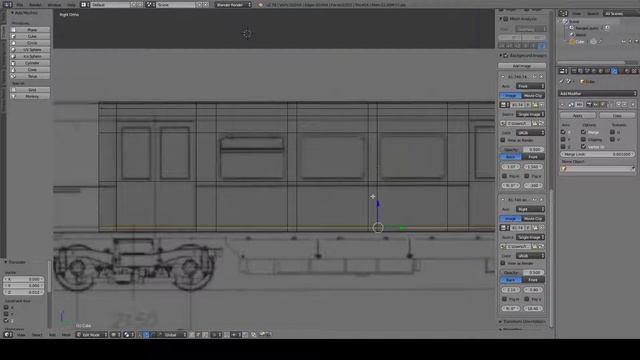Open the viewport shading selector

116,335
